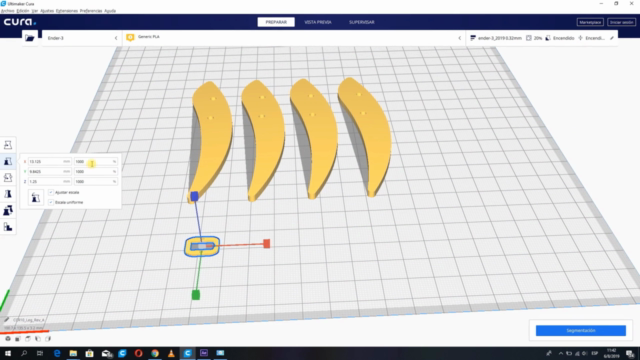Open file using the folder icon
640x360 pixels.
click(30, 38)
